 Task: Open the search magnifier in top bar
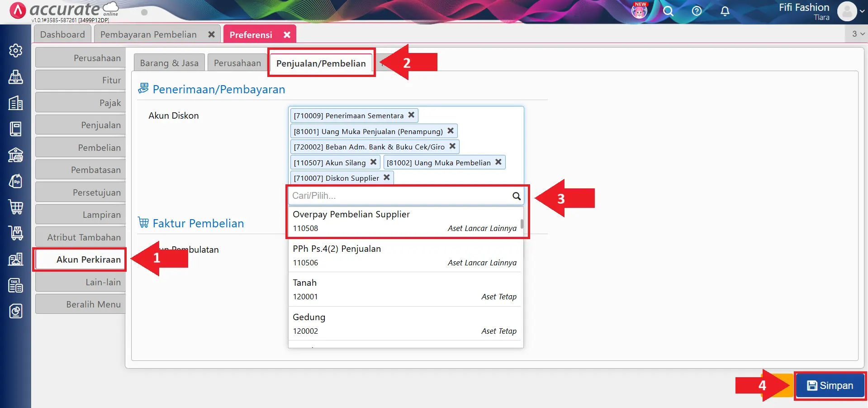(x=668, y=11)
